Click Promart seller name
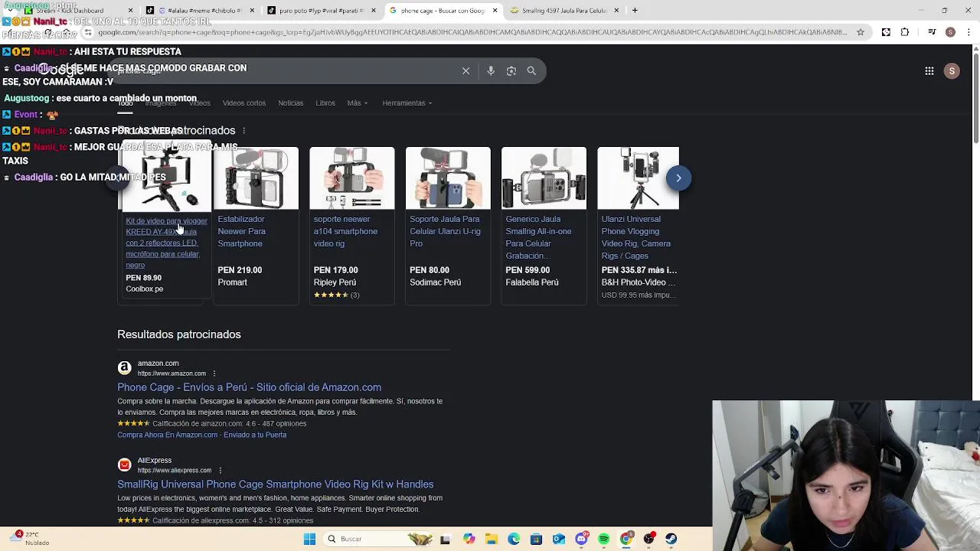 click(x=232, y=282)
